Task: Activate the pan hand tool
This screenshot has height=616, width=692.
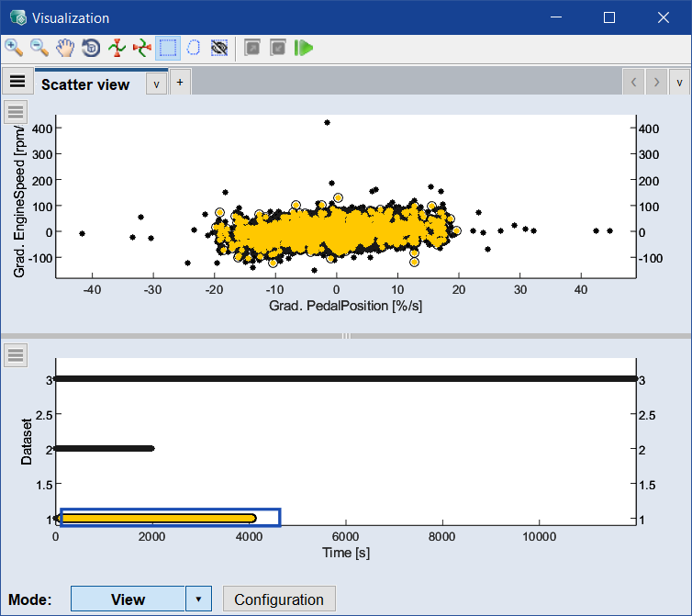Action: [65, 48]
